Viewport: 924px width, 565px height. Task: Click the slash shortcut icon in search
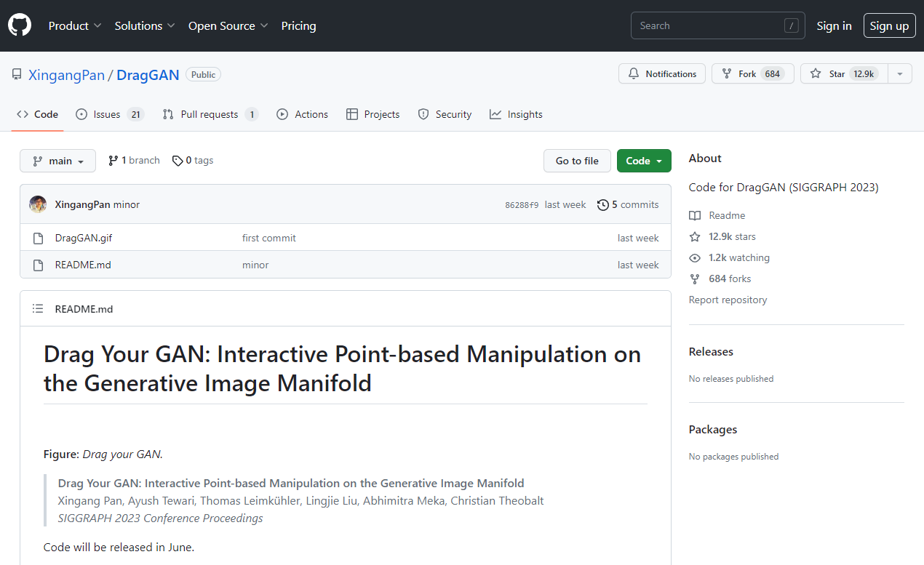point(791,26)
